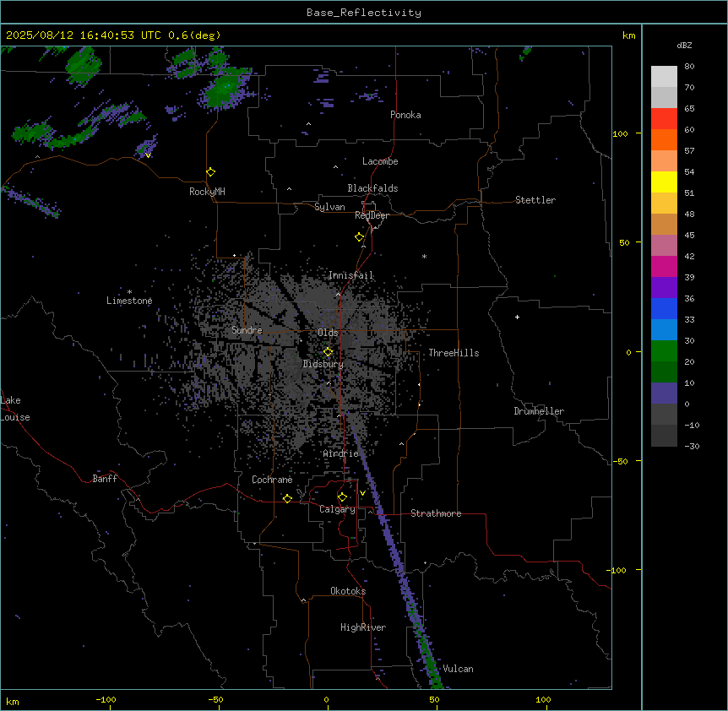The height and width of the screenshot is (711, 728).
Task: Select the pink 42-45 dBZ legend color
Action: [664, 246]
